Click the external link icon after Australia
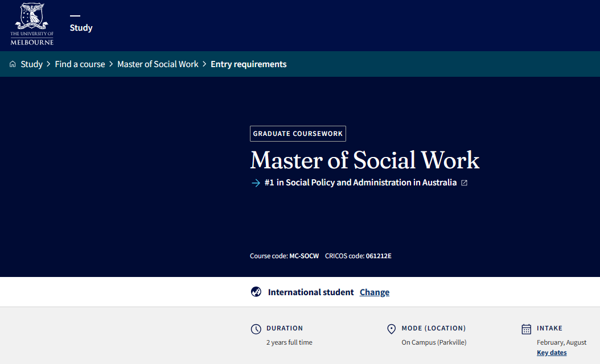The width and height of the screenshot is (600, 364). click(465, 183)
